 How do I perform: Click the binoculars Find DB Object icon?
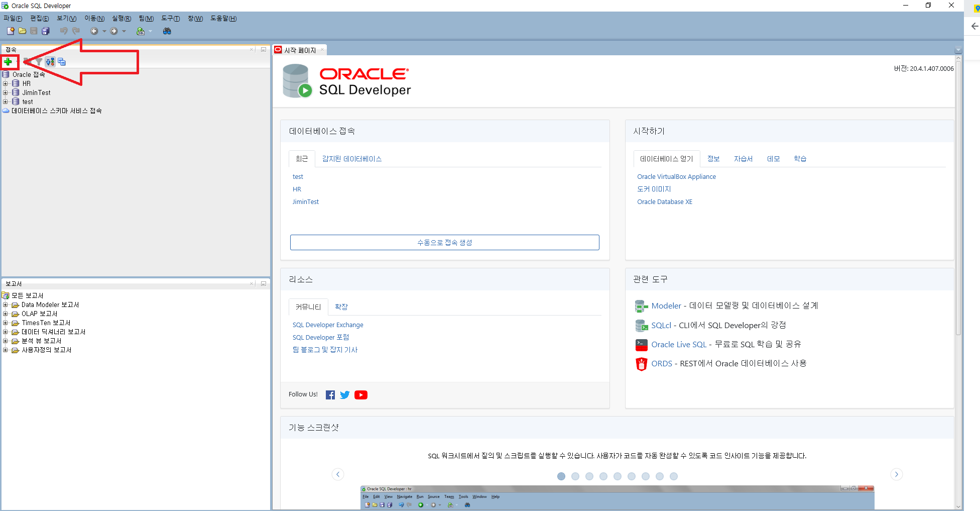167,31
